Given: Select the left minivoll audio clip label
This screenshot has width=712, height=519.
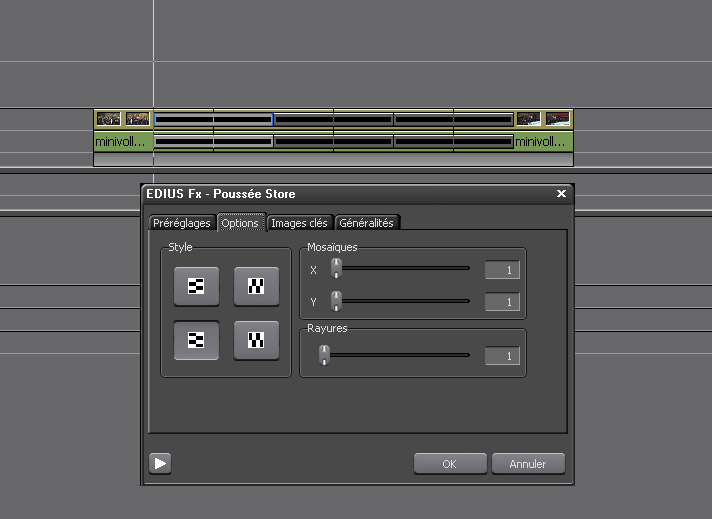Looking at the screenshot, I should point(120,142).
